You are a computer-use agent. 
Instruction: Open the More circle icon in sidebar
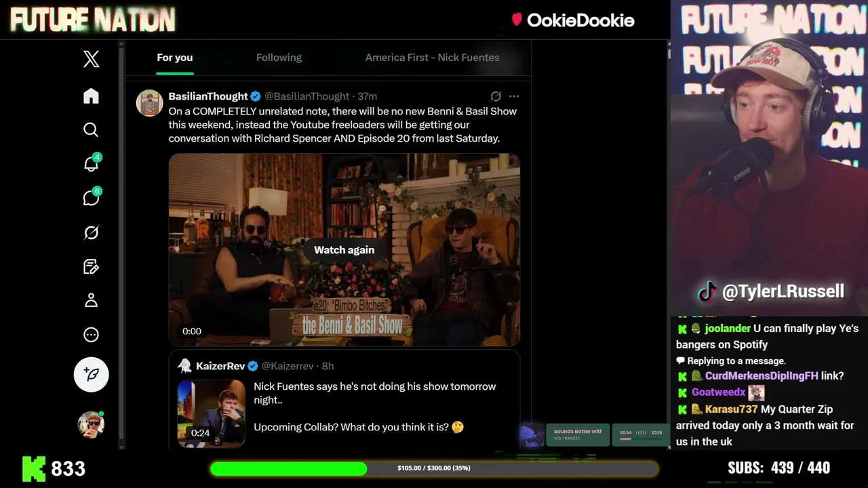[x=91, y=335]
